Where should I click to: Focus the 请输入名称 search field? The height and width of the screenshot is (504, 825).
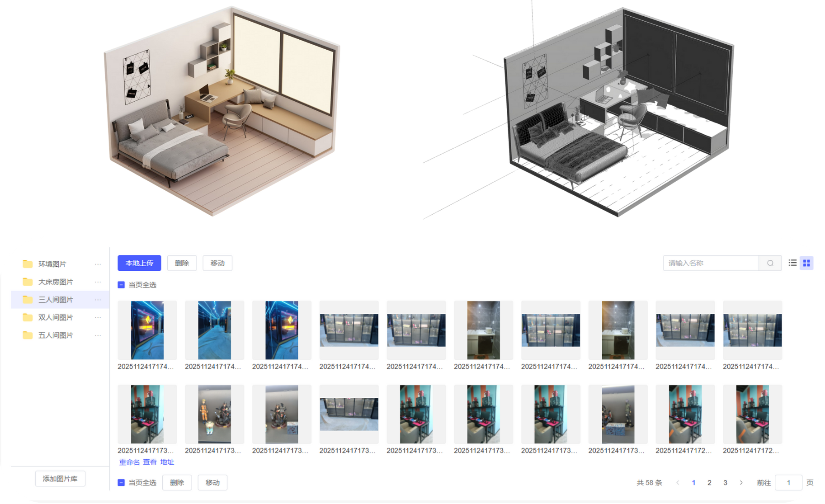point(711,263)
